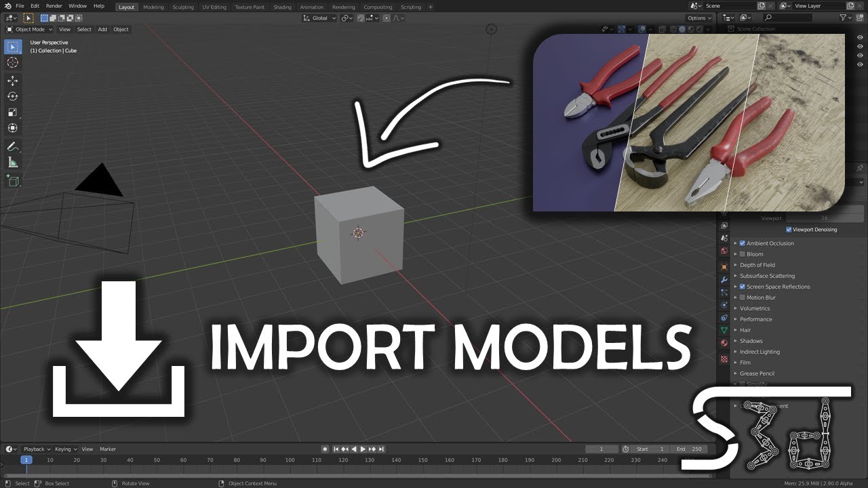The height and width of the screenshot is (488, 868).
Task: Switch to the Sculpting workspace tab
Action: 183,7
